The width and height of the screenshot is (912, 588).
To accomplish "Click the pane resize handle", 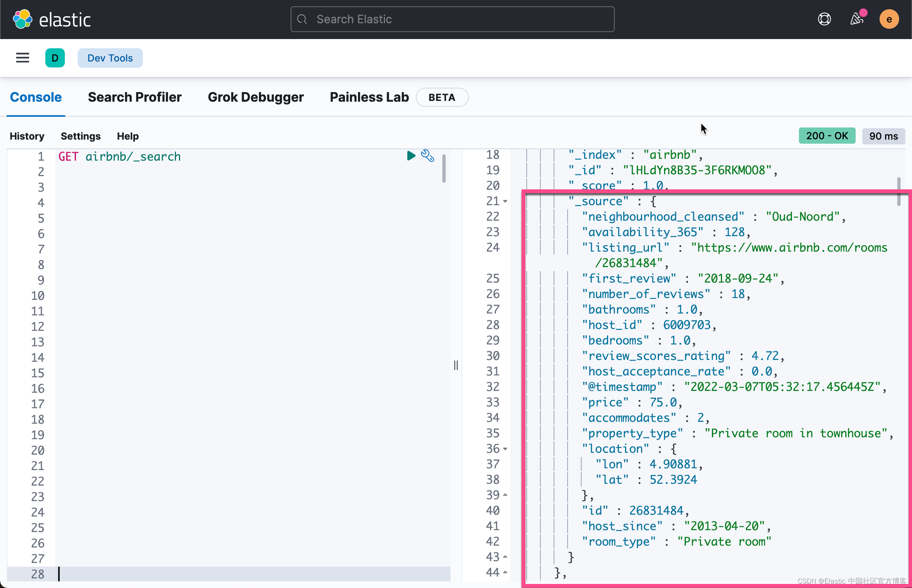I will (x=456, y=365).
